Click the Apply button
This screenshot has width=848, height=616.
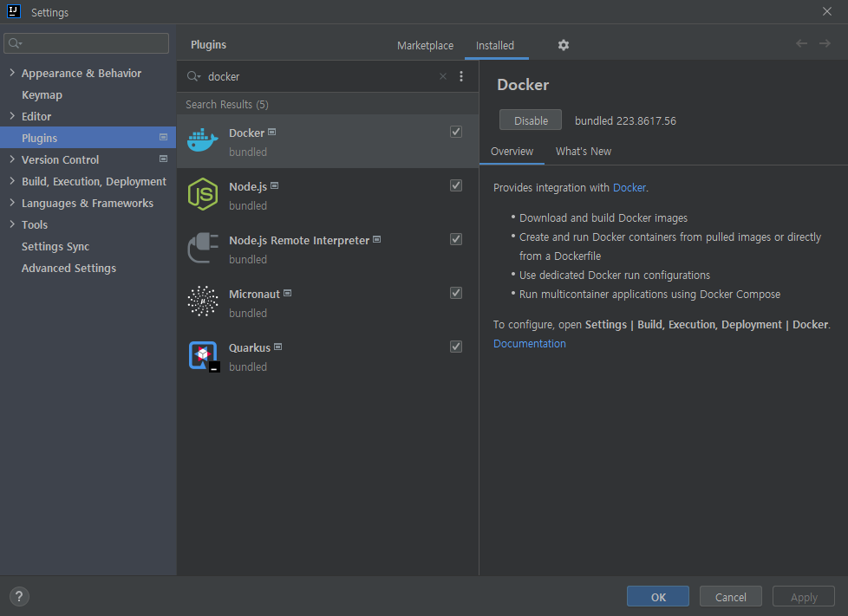[804, 597]
